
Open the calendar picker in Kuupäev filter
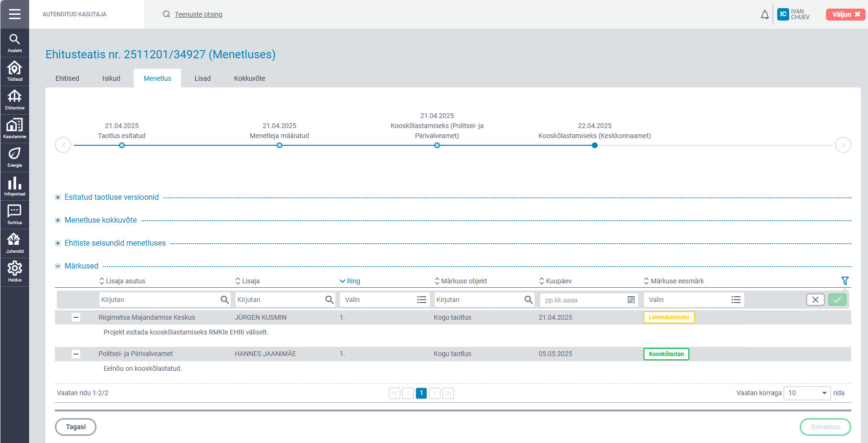(x=631, y=300)
